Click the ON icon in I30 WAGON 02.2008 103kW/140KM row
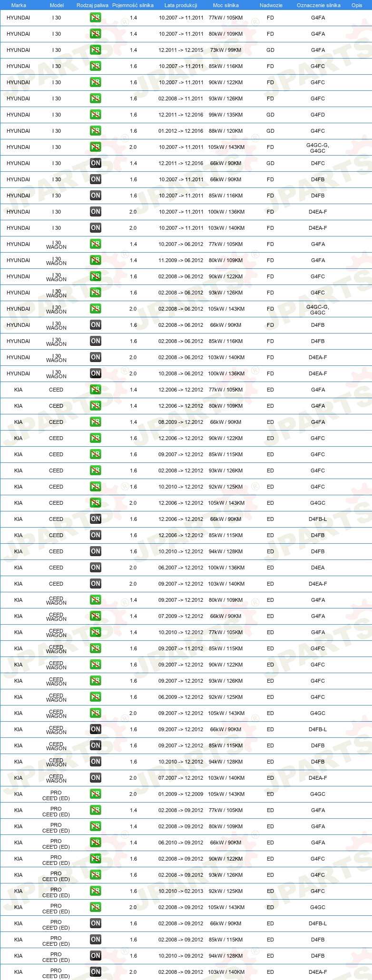Image resolution: width=372 pixels, height=980 pixels. pos(95,357)
